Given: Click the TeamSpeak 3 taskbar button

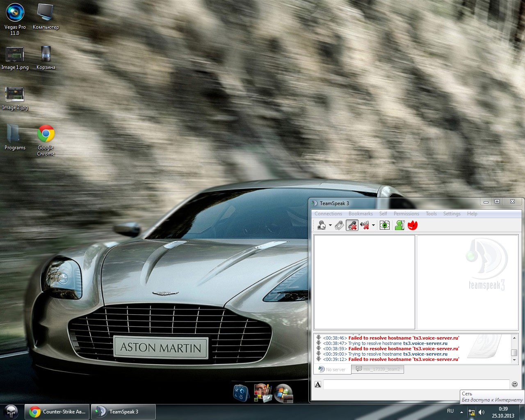Looking at the screenshot, I should [123, 412].
